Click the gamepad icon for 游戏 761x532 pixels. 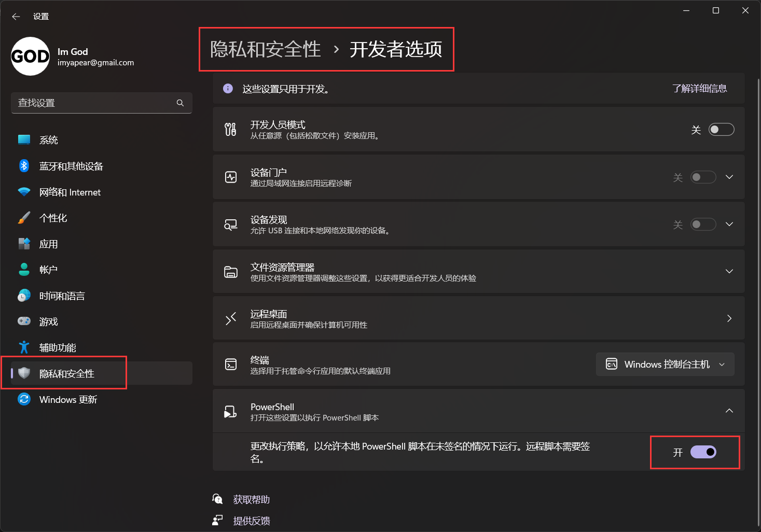pos(24,321)
